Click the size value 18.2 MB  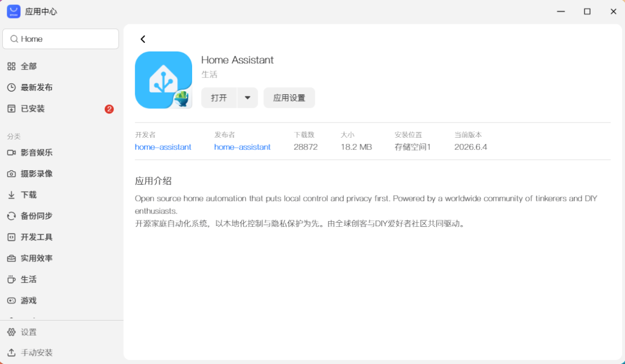click(x=356, y=147)
